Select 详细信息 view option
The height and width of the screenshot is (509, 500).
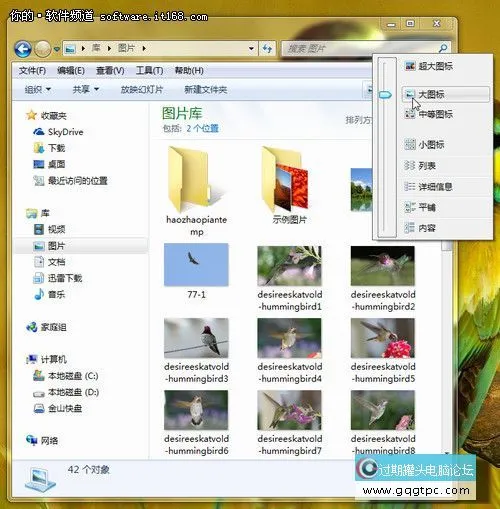point(446,186)
